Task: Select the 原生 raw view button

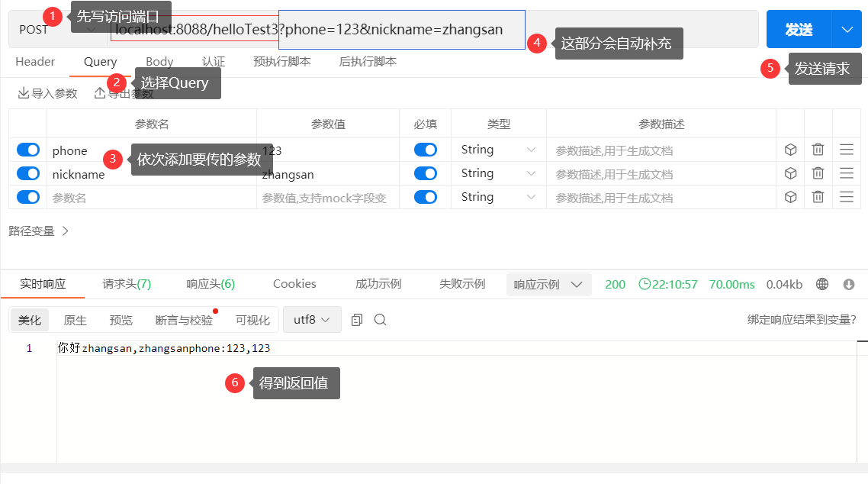Action: pos(76,320)
